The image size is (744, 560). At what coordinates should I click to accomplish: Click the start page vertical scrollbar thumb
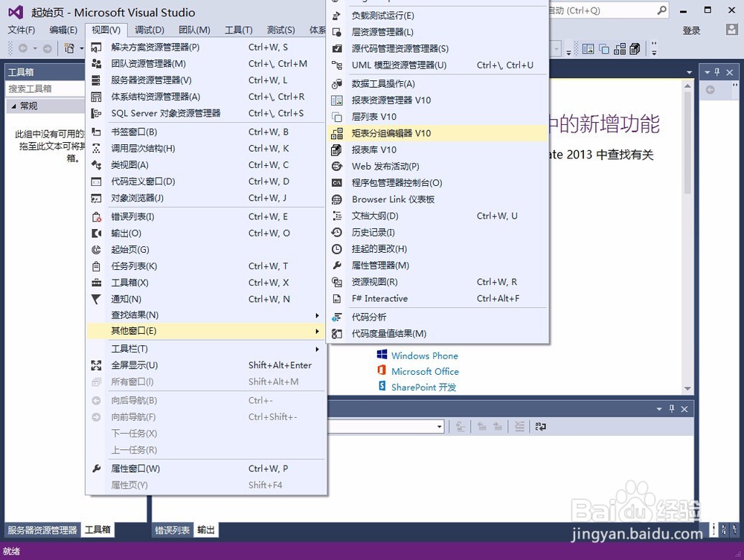(687, 142)
